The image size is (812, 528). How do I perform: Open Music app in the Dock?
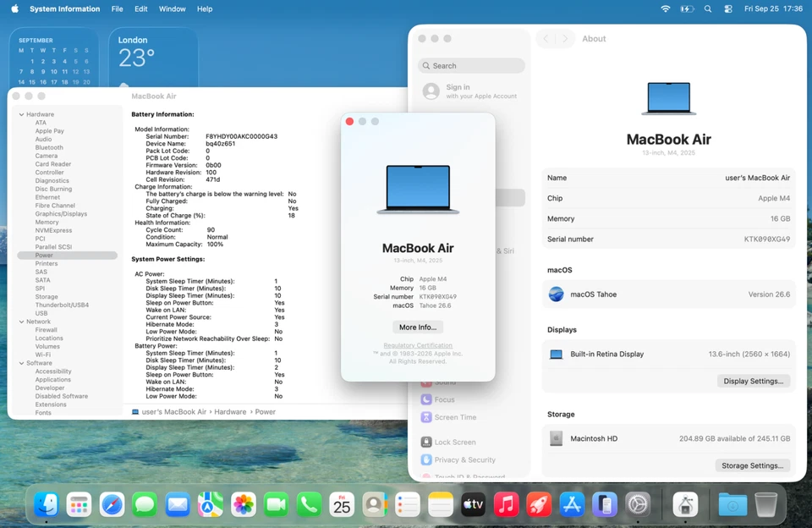507,504
